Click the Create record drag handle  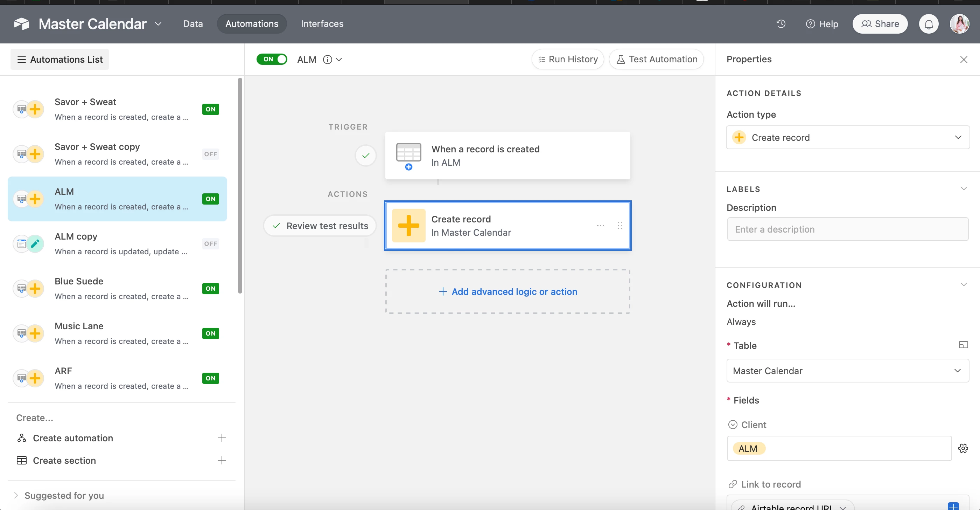click(620, 226)
